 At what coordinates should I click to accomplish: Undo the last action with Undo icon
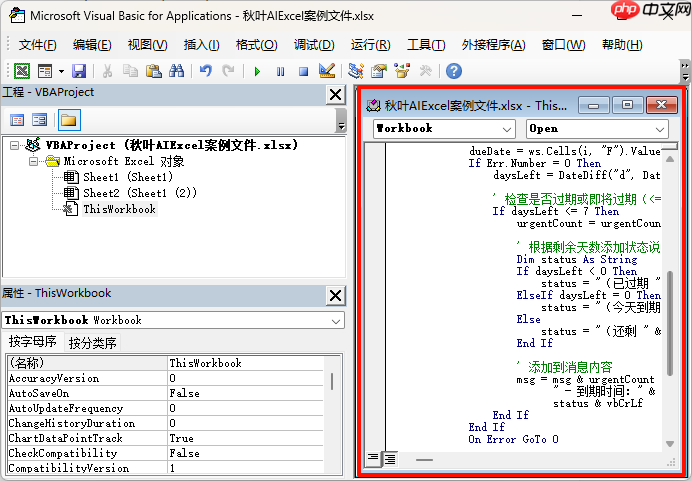(206, 71)
